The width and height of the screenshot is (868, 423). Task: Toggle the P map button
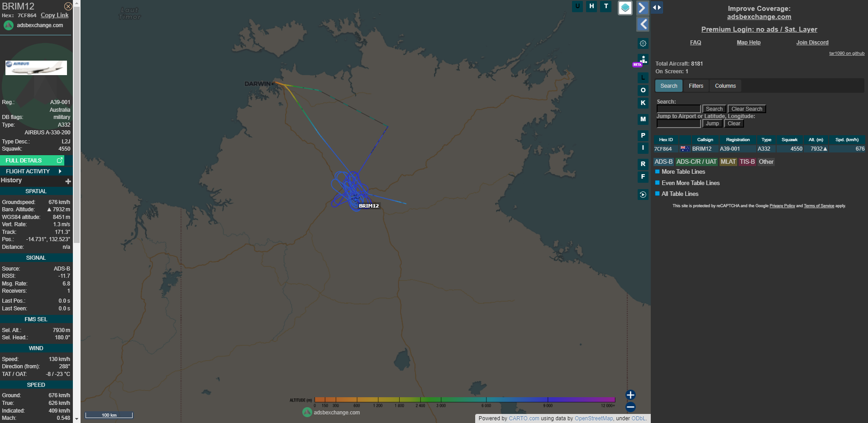(643, 135)
